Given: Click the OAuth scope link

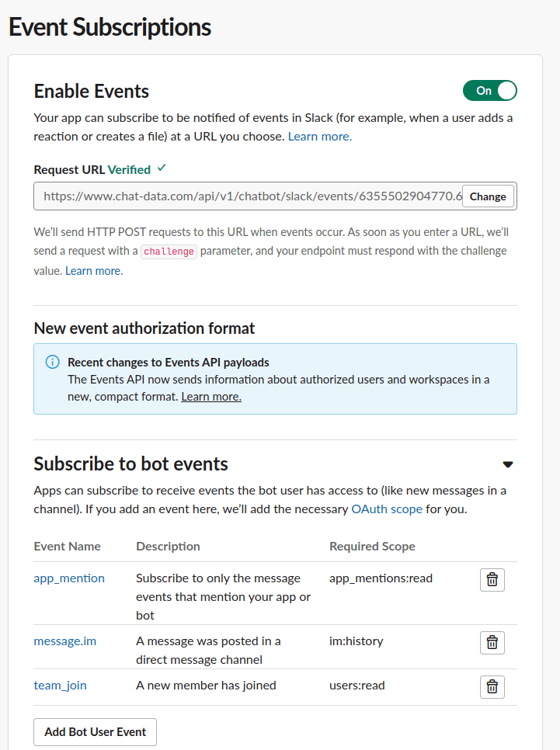Looking at the screenshot, I should coord(386,509).
